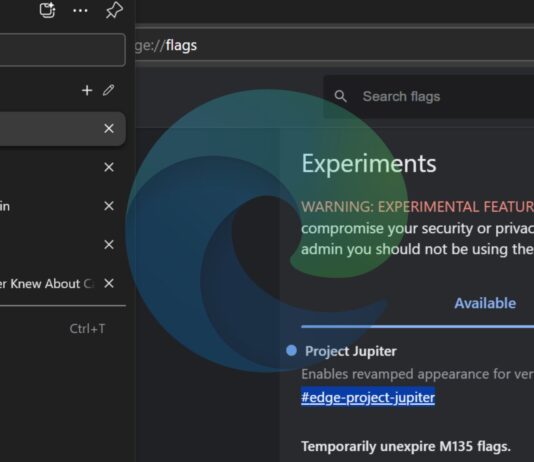Close the tab below the highlighted tab
Viewport: 534px width, 462px height.
[109, 167]
